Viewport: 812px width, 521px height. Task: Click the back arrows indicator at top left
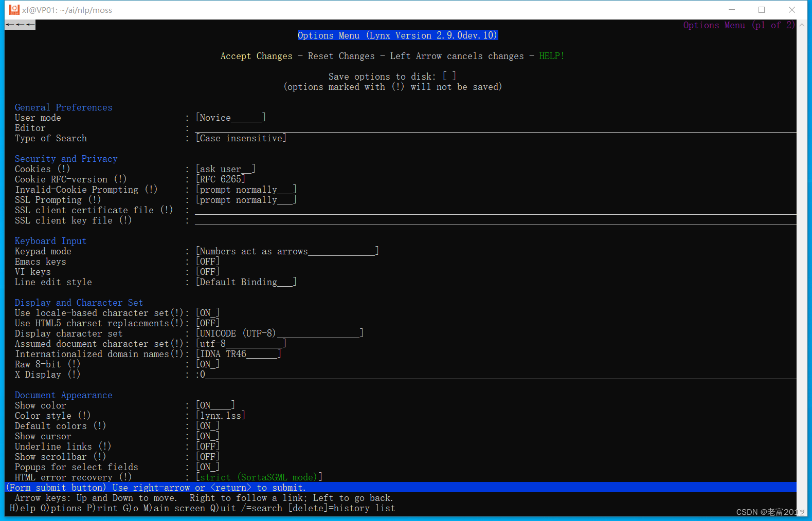point(20,25)
